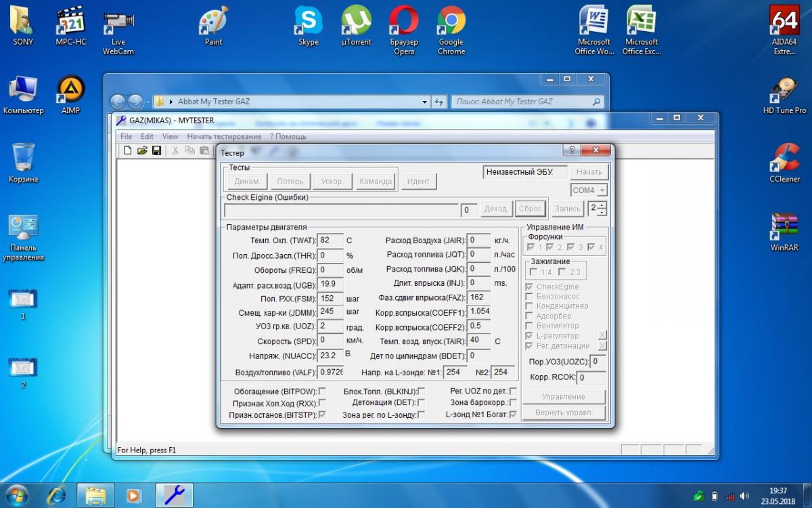Select the AIDA64 Extreme desktop icon
This screenshot has width=812, height=508.
[x=784, y=30]
